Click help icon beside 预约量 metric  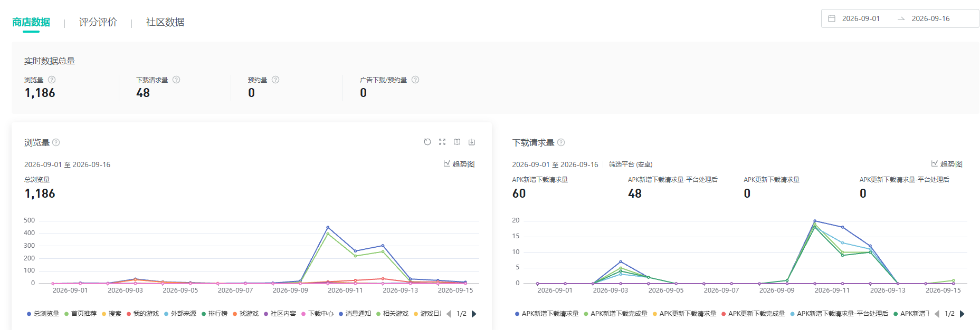click(x=275, y=80)
